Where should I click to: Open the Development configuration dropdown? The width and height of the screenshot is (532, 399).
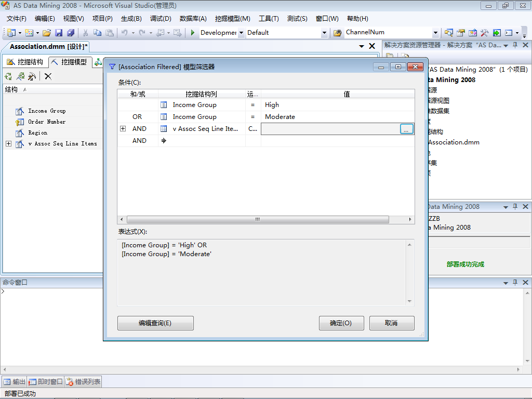[x=241, y=33]
